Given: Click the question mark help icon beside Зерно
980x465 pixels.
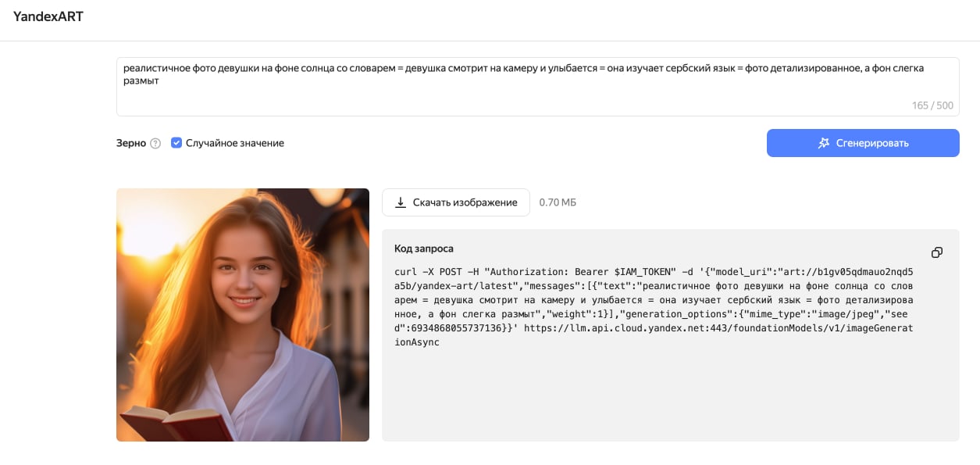Looking at the screenshot, I should (x=155, y=144).
